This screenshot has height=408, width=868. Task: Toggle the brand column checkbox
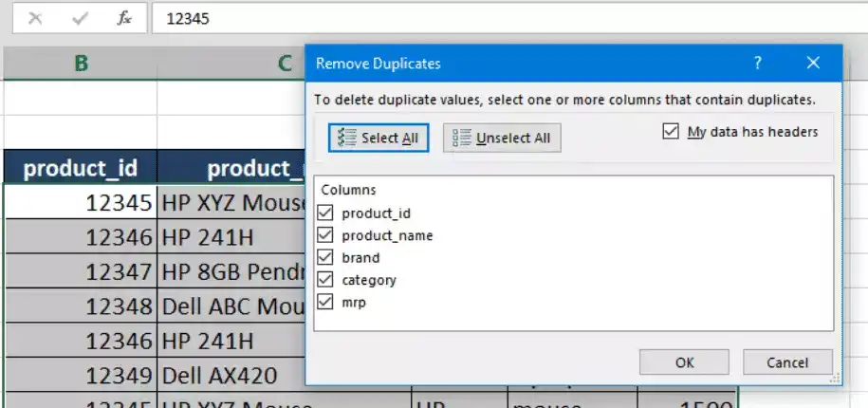point(327,257)
